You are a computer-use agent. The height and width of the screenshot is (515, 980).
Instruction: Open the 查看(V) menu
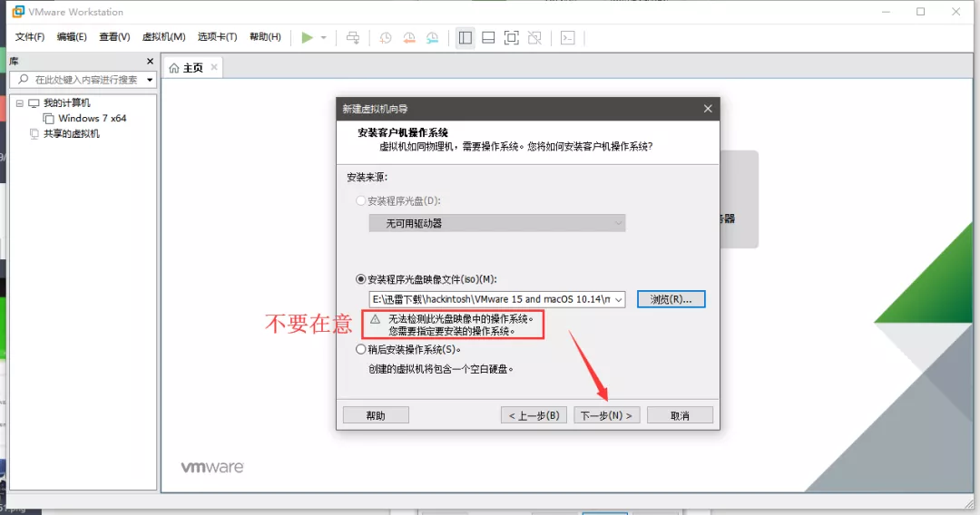[114, 37]
